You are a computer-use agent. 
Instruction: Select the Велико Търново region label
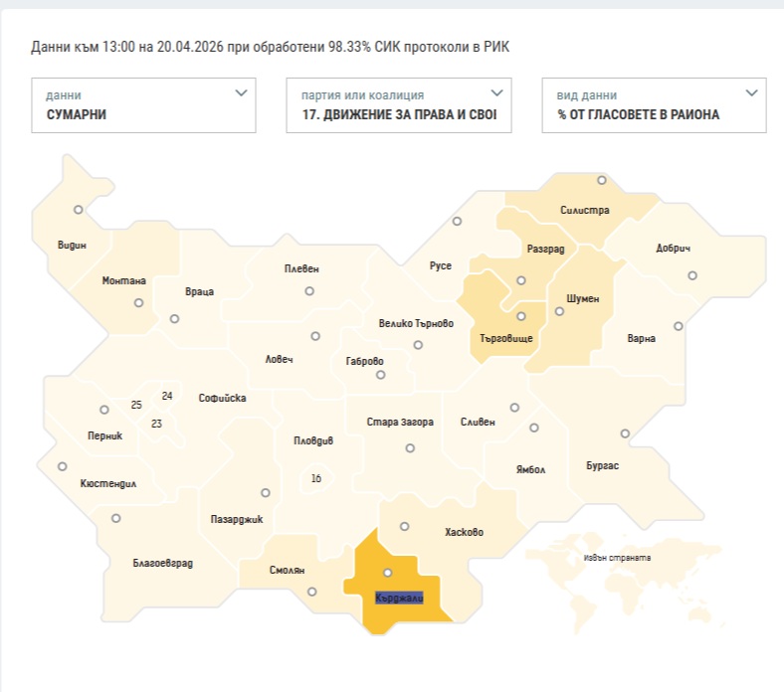[416, 324]
